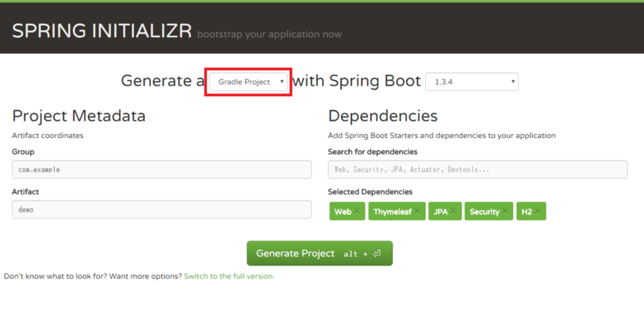Click the Generate Project button
The width and height of the screenshot is (644, 315).
(320, 253)
